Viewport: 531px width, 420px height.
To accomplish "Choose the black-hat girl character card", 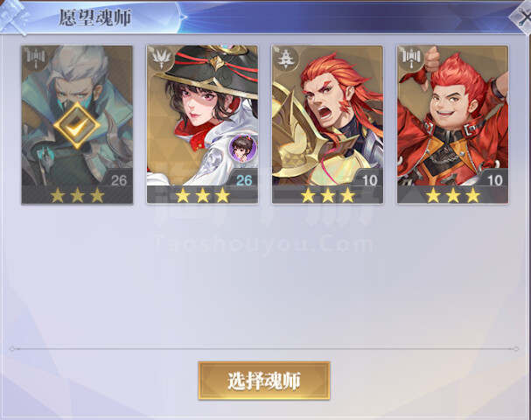I will (202, 124).
